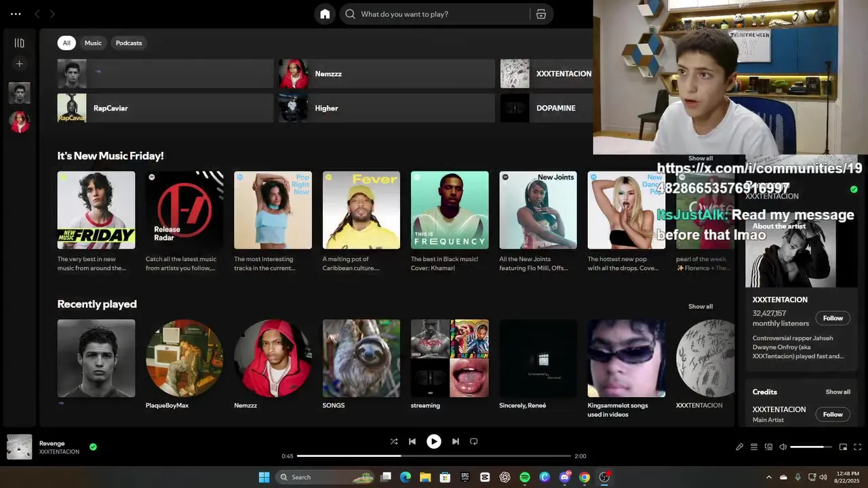This screenshot has width=868, height=488.
Task: Select the All filter chip
Action: tap(66, 43)
